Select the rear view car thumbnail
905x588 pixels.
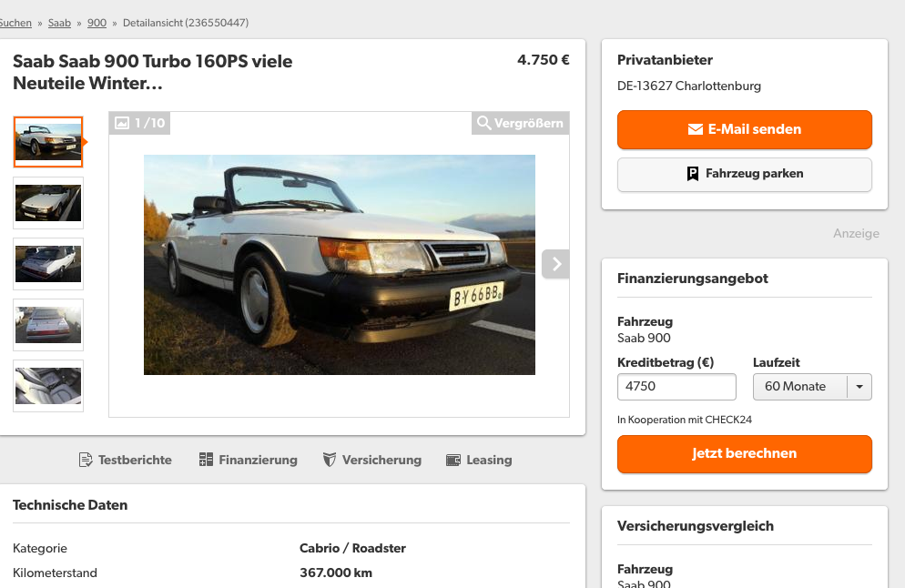click(x=48, y=325)
